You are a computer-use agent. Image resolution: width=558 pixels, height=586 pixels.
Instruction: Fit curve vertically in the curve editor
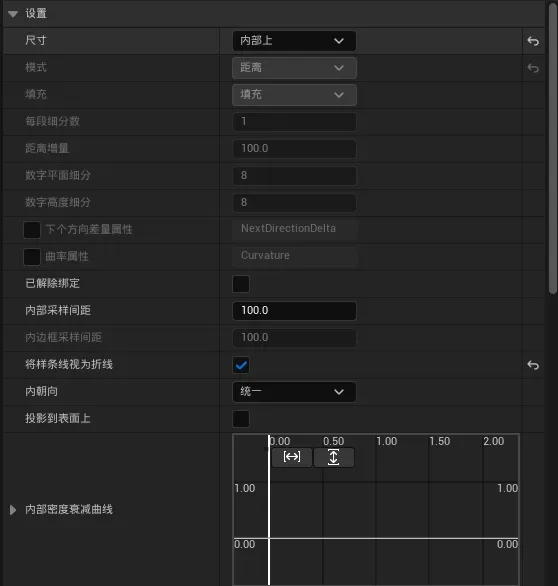333,457
